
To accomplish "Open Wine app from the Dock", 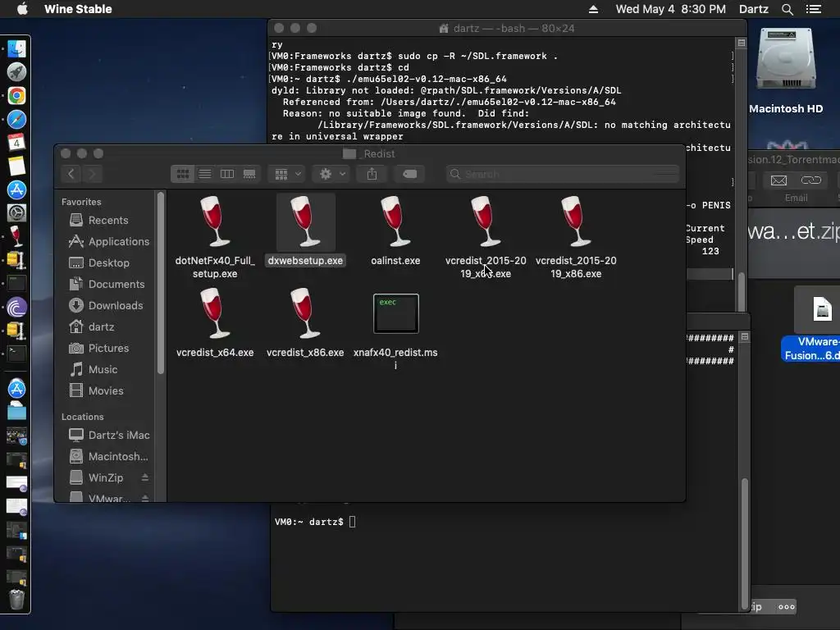I will [x=16, y=236].
